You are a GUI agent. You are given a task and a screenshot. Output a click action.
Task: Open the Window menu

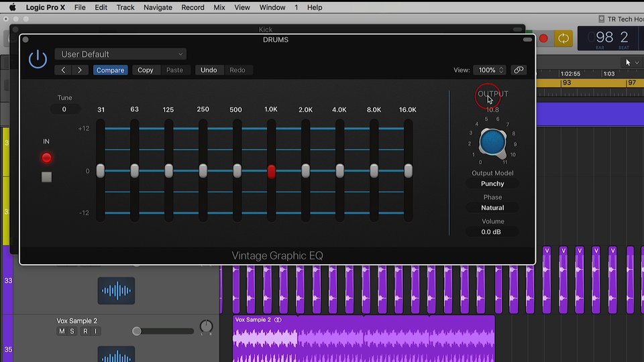(x=272, y=7)
